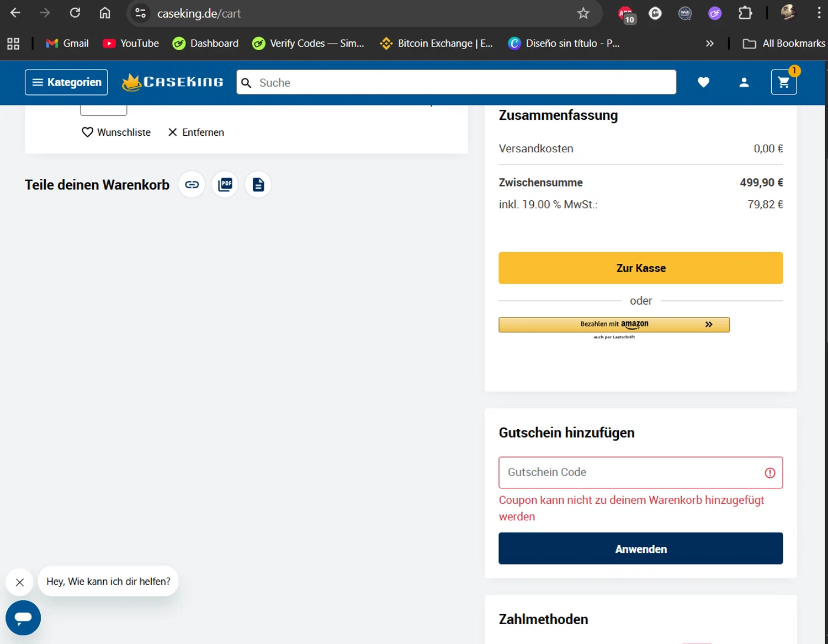Viewport: 828px width, 644px height.
Task: Copy cart share link icon
Action: point(192,184)
